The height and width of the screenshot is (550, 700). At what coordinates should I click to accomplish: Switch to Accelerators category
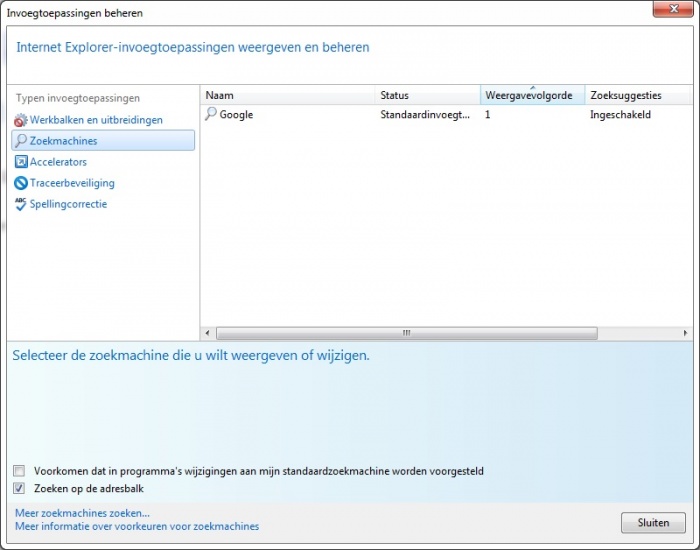(x=58, y=162)
